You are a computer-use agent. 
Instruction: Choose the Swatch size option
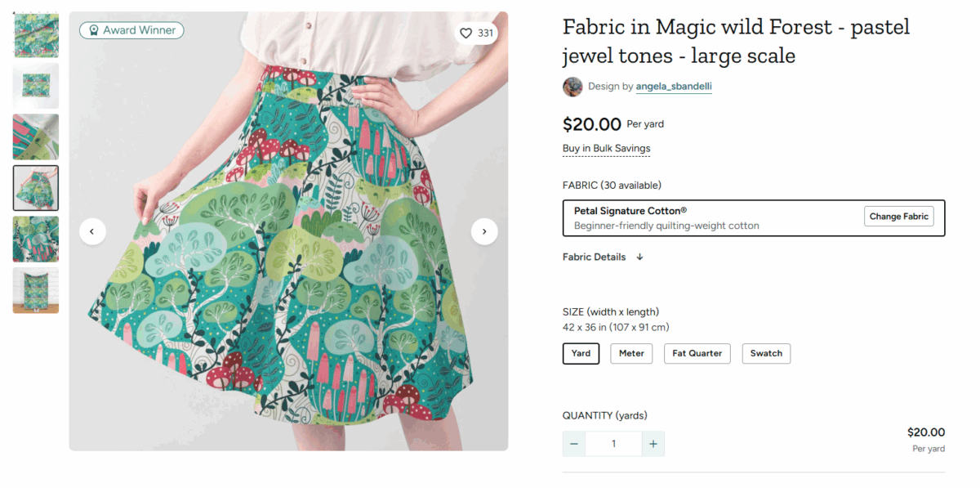point(766,353)
